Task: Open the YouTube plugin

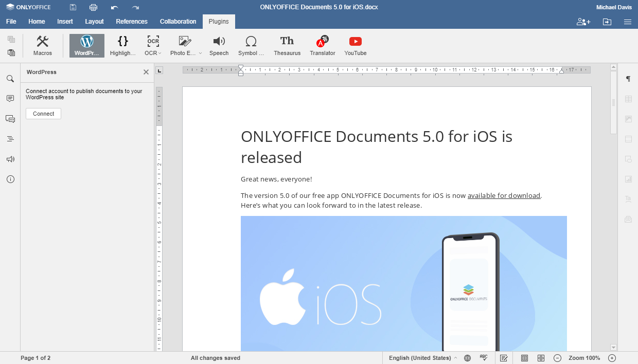Action: point(356,46)
